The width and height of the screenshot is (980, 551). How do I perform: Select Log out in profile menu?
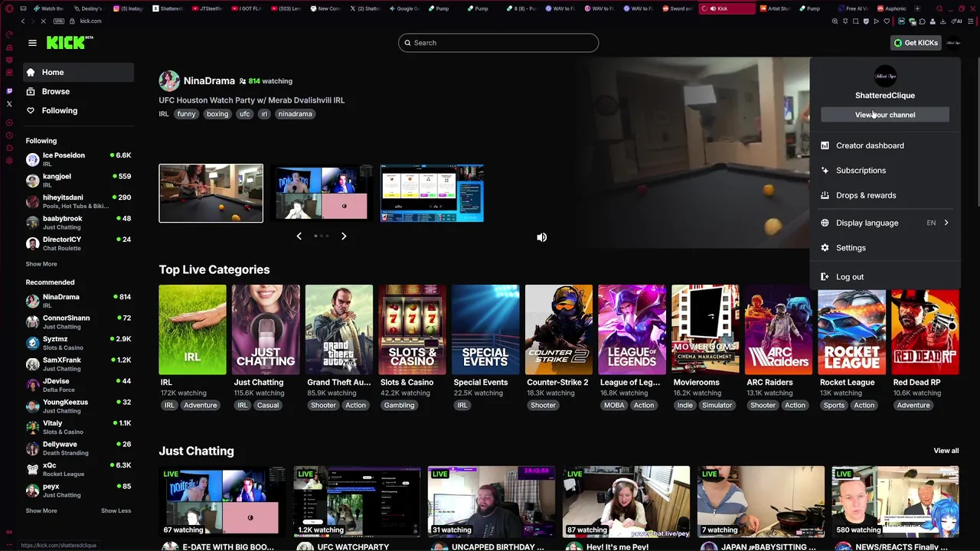point(885,277)
